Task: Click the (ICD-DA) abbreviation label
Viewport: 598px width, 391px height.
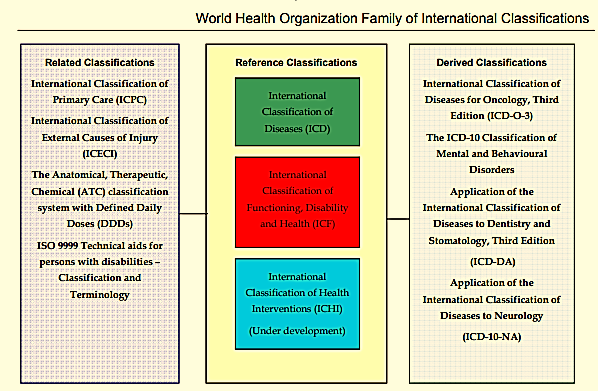Action: tap(492, 262)
